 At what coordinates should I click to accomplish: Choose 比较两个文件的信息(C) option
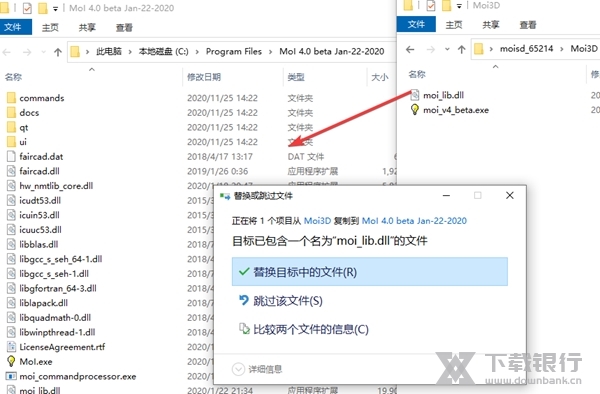click(370, 329)
